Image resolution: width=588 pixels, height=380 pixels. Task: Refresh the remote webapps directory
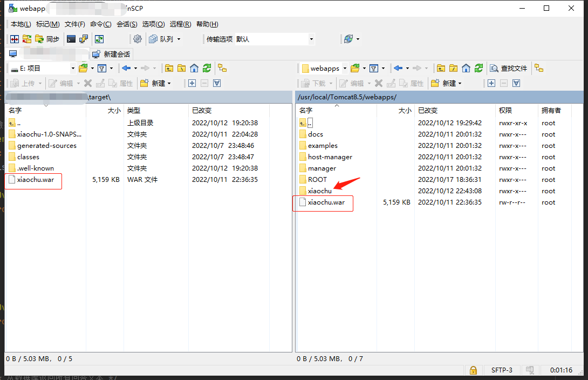coord(478,67)
